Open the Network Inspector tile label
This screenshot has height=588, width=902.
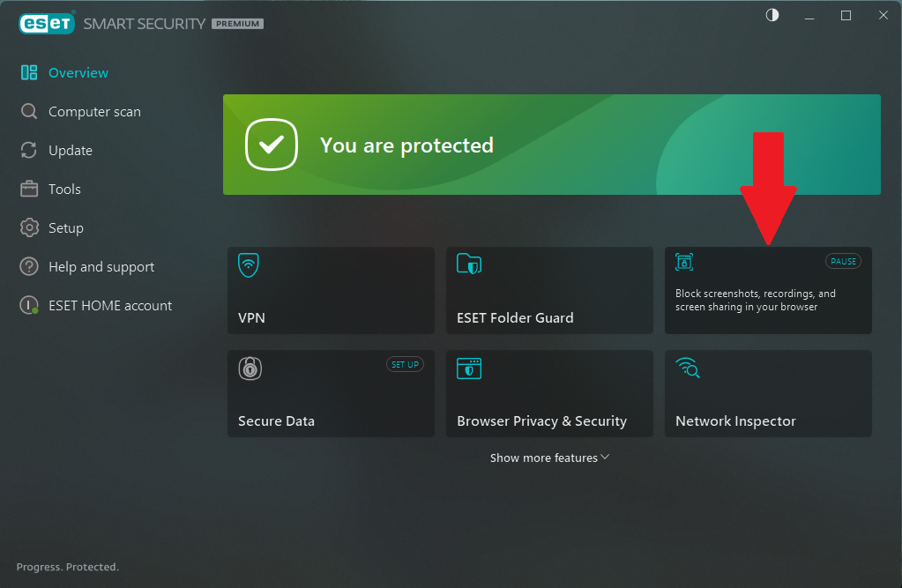pyautogui.click(x=735, y=421)
